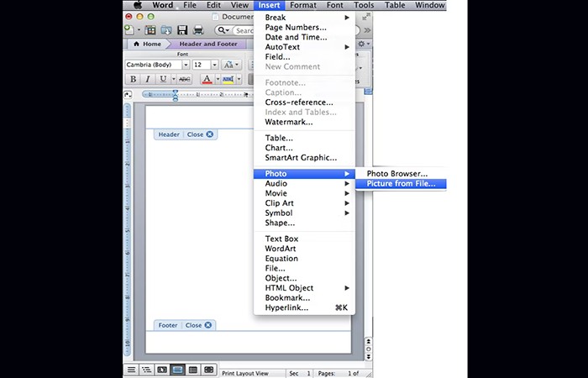
Task: Select Hyperlink from Insert menu
Action: (x=304, y=308)
